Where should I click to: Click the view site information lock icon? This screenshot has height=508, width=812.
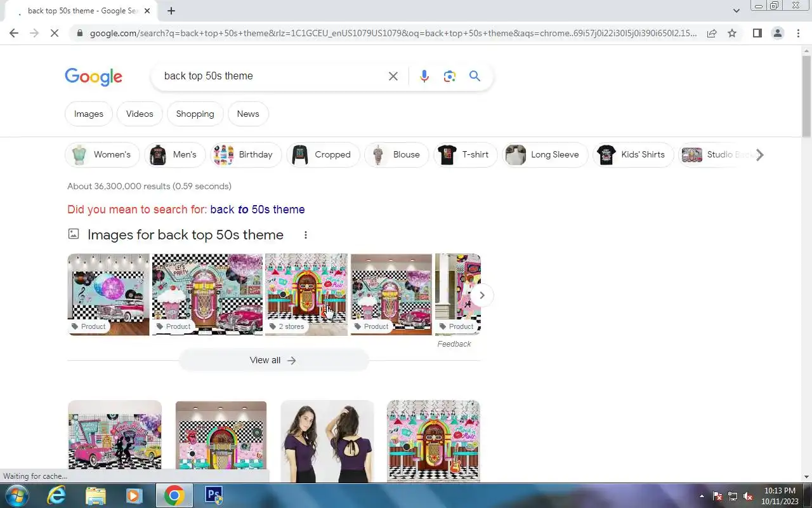[79, 33]
